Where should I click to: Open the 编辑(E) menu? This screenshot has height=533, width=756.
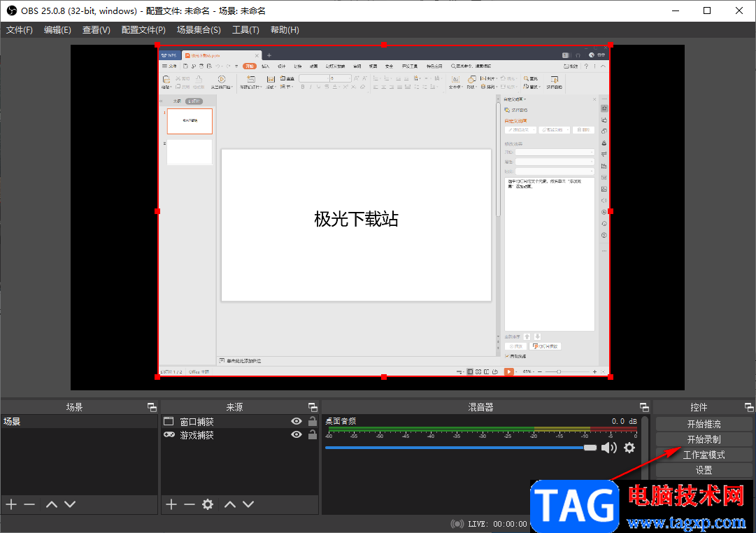[57, 30]
